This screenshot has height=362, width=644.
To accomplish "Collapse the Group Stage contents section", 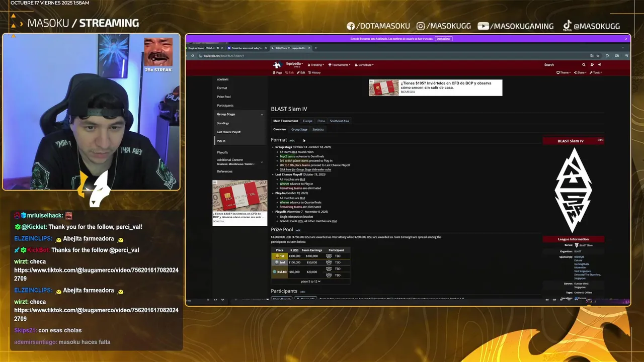I will pos(262,115).
